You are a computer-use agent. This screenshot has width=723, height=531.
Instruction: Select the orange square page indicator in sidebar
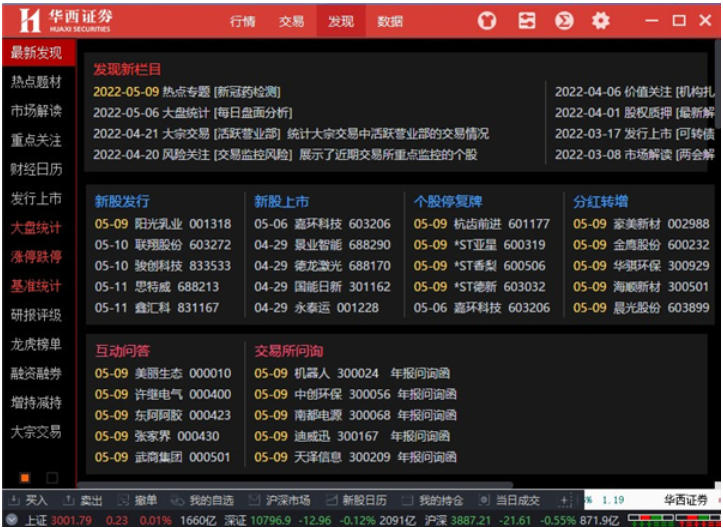25,478
